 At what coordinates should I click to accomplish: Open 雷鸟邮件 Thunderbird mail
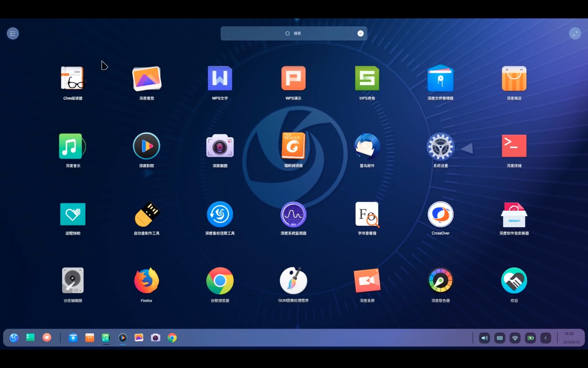(367, 146)
